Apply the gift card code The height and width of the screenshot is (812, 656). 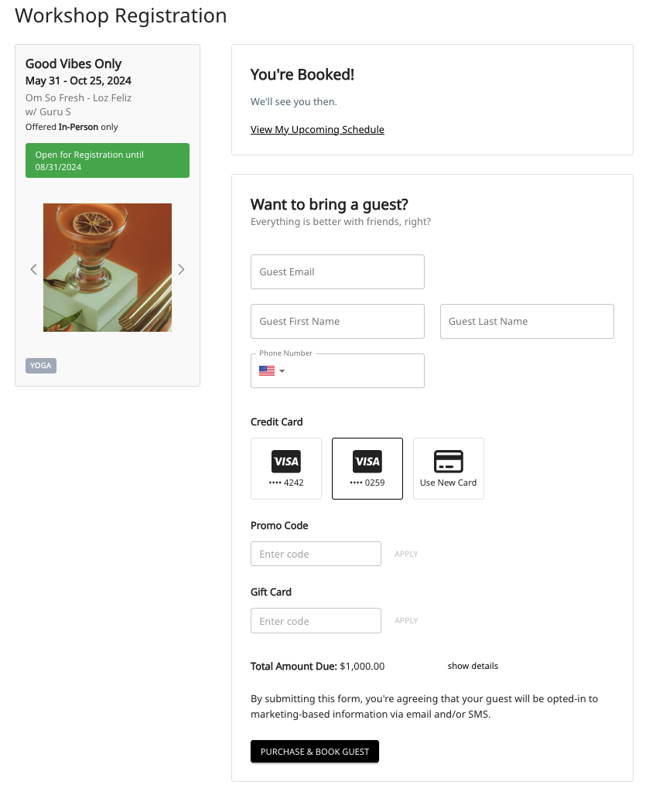(406, 620)
